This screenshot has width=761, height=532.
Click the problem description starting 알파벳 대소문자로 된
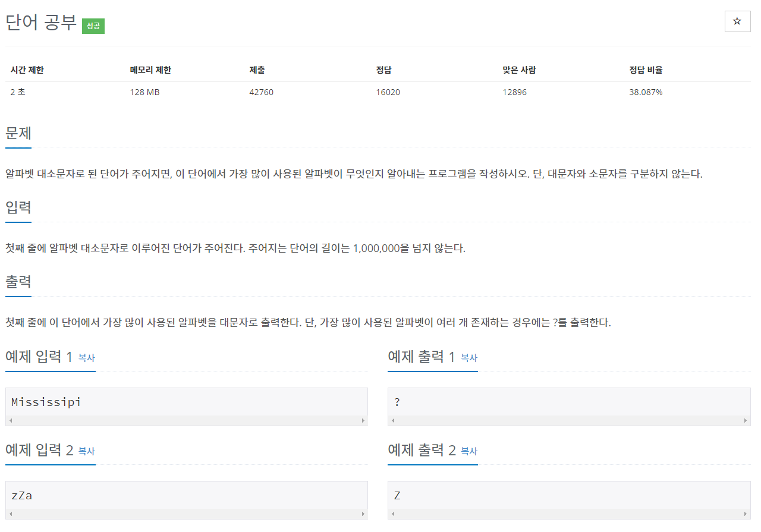[354, 174]
